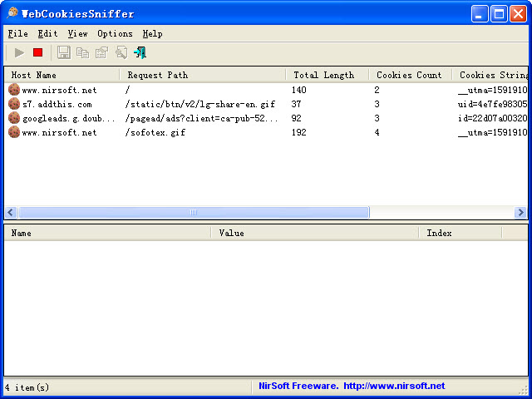Select the /sofotex.gif request row
Viewport: 532px width, 399px height.
(x=155, y=132)
